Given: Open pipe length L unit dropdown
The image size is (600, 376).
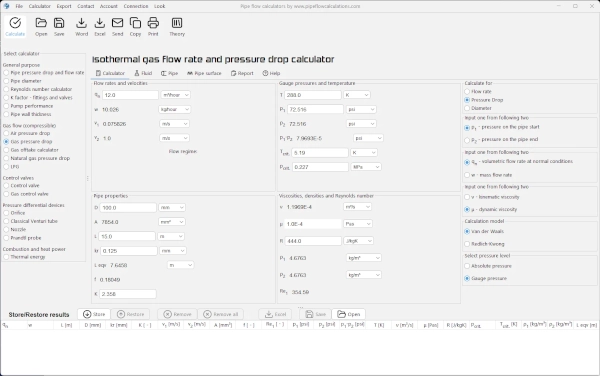Looking at the screenshot, I should click(x=171, y=236).
